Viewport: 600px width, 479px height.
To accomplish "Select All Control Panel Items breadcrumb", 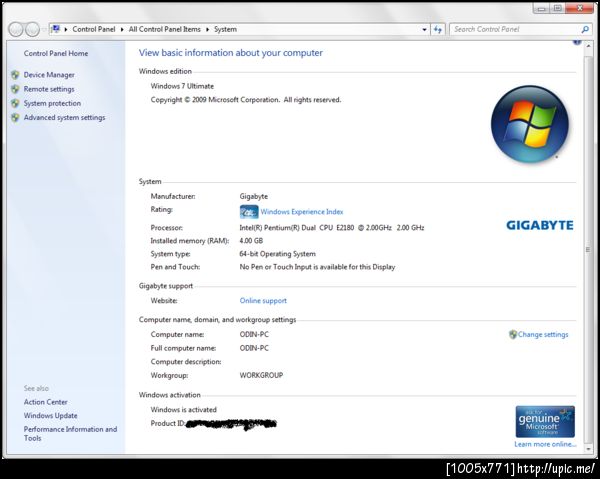I will [165, 29].
